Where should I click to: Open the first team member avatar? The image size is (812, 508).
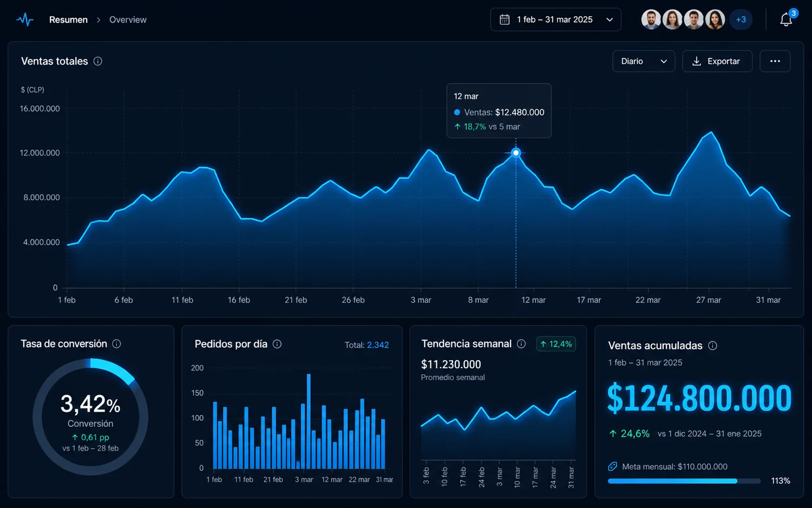click(x=651, y=19)
